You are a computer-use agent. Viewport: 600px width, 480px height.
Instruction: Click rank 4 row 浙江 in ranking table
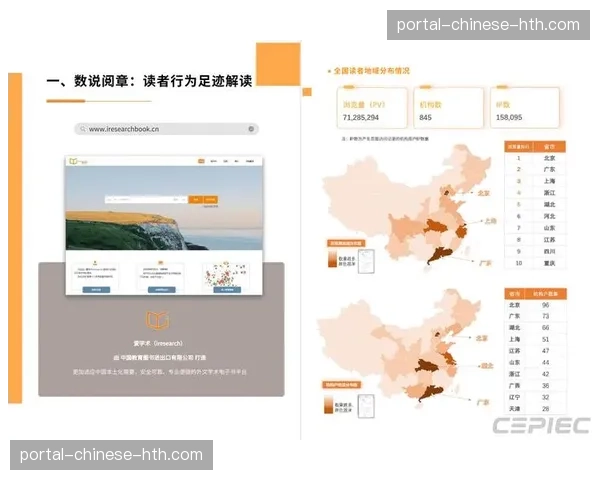535,193
